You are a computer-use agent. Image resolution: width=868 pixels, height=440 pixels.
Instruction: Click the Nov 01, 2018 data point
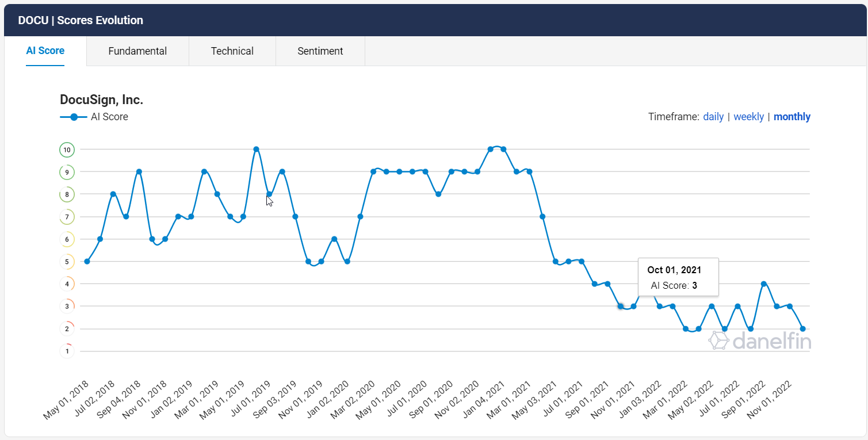pos(165,239)
